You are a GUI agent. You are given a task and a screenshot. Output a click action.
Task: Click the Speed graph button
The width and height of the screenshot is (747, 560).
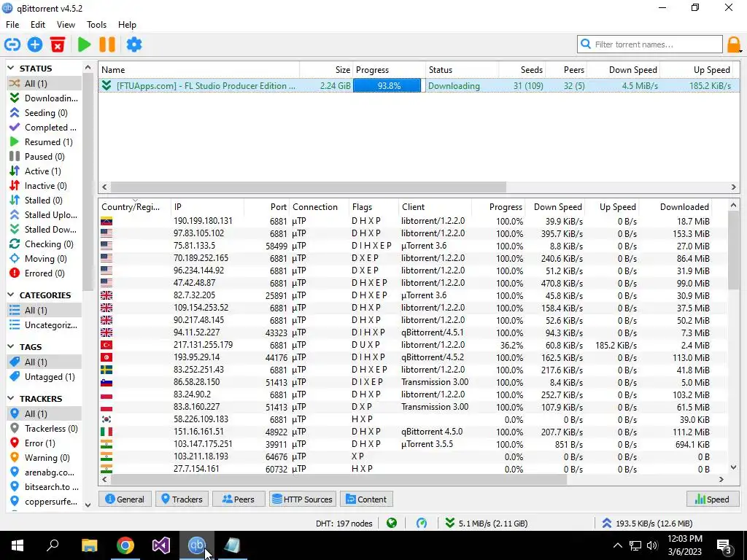712,499
